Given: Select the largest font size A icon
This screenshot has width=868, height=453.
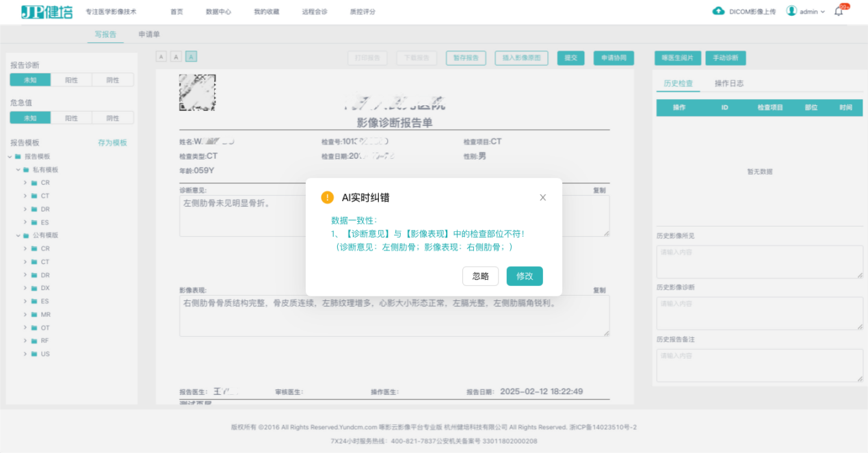Looking at the screenshot, I should (192, 57).
